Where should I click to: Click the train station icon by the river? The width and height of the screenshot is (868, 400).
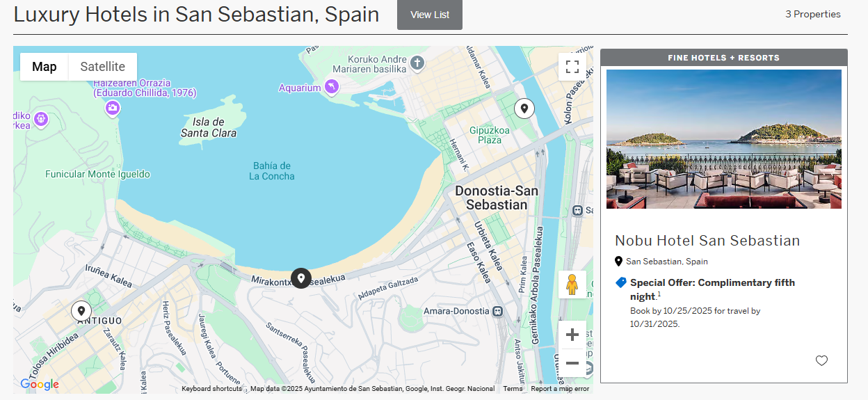[577, 210]
